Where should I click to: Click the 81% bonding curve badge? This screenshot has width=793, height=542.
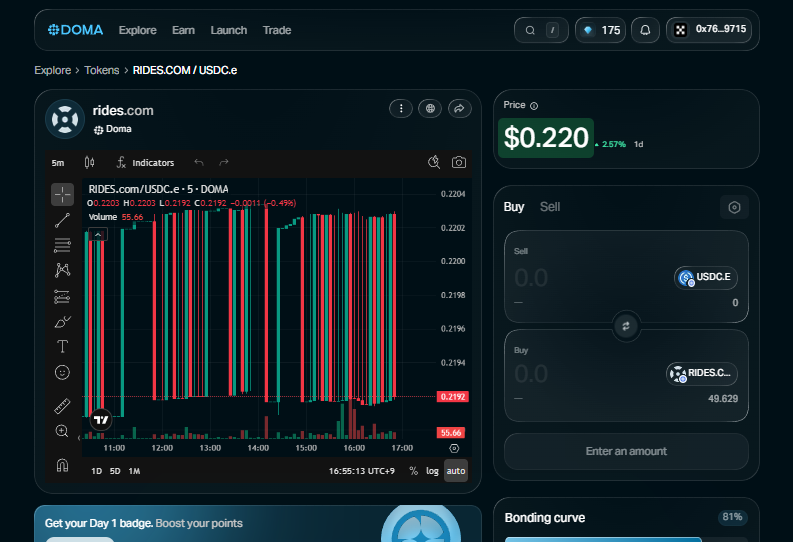pos(732,517)
